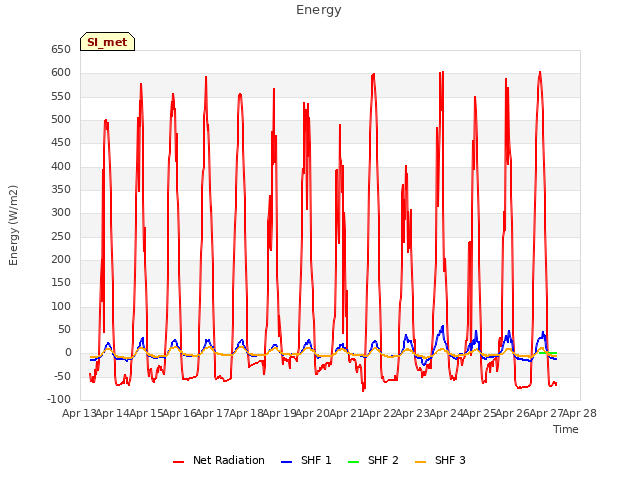Select SHF 1 legend entry
Image resolution: width=640 pixels, height=480 pixels.
[x=306, y=460]
